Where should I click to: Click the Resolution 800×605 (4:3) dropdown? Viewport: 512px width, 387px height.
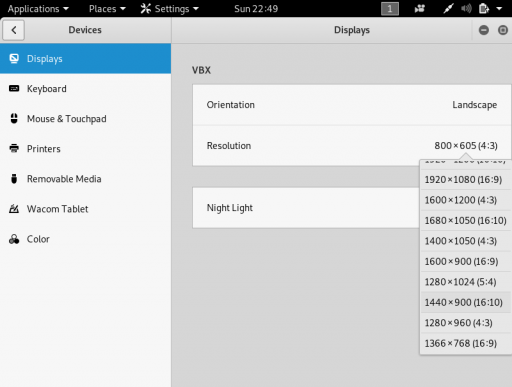(x=466, y=146)
